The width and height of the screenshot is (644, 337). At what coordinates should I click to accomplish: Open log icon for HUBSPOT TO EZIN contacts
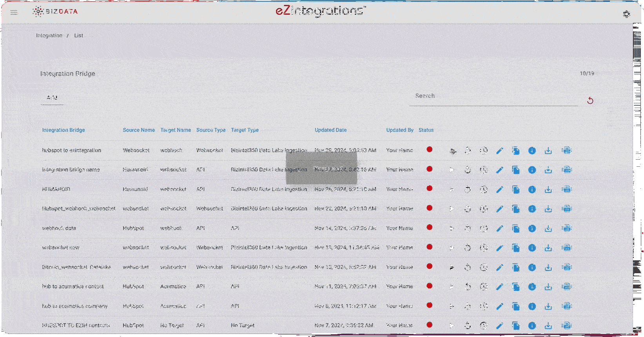point(566,325)
